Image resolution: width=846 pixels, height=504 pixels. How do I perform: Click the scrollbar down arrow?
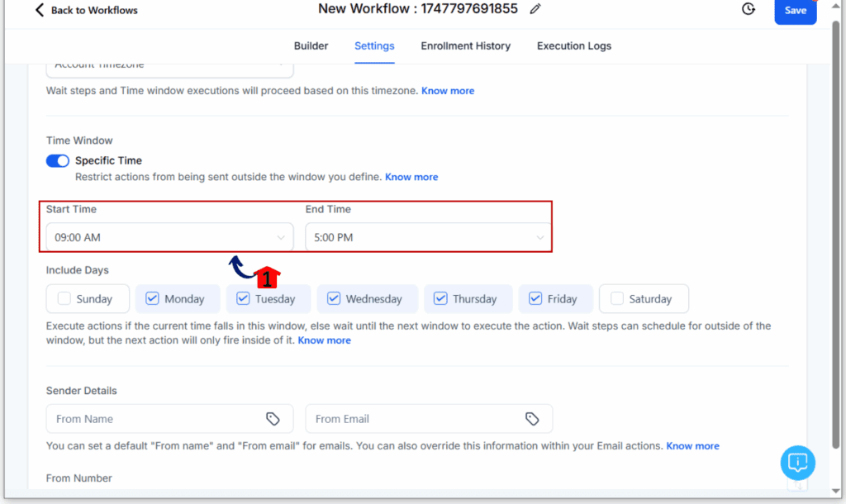(x=836, y=491)
